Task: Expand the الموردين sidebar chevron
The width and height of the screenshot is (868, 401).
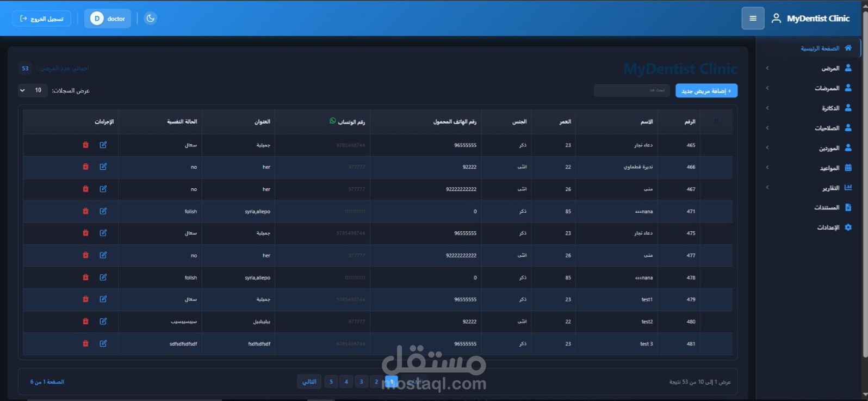Action: tap(767, 147)
